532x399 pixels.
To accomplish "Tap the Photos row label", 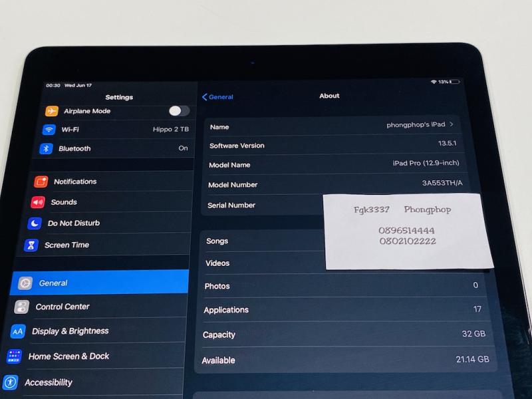I will 217,287.
